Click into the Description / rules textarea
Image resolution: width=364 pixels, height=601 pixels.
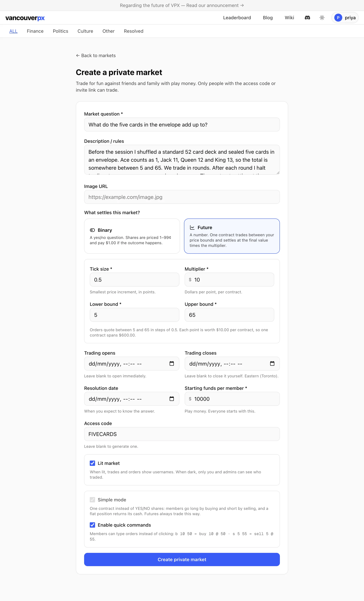[182, 160]
